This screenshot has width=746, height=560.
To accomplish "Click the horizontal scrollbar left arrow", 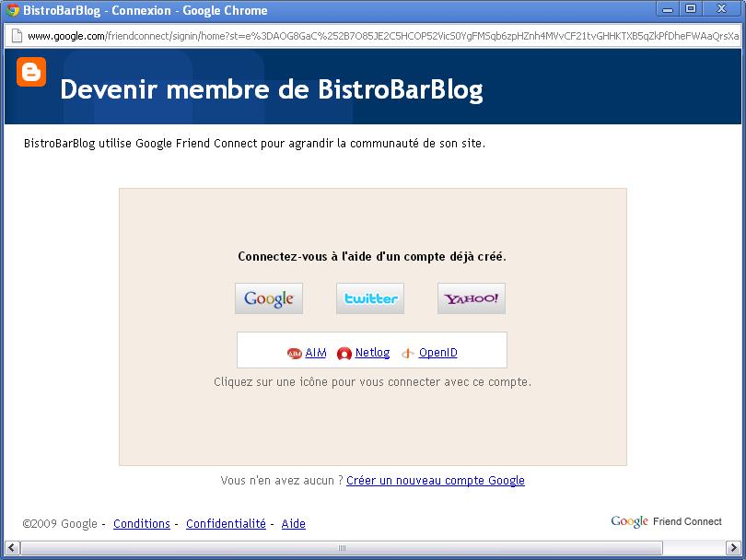I will click(12, 548).
